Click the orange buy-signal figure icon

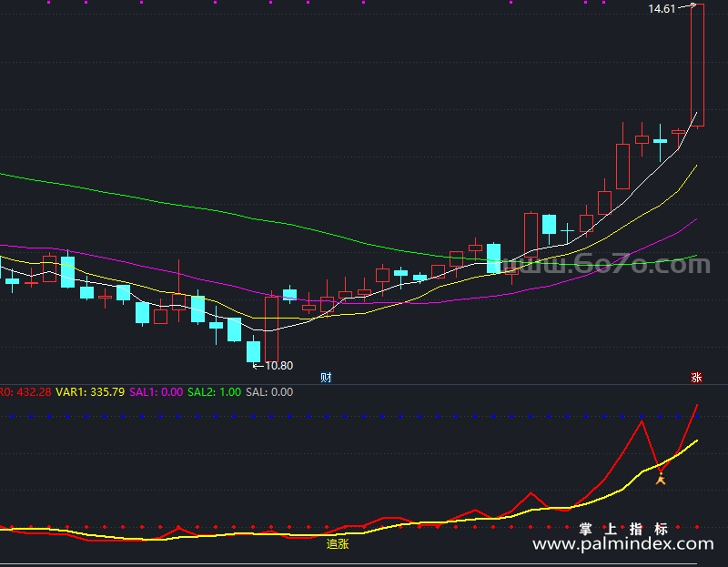(x=661, y=479)
